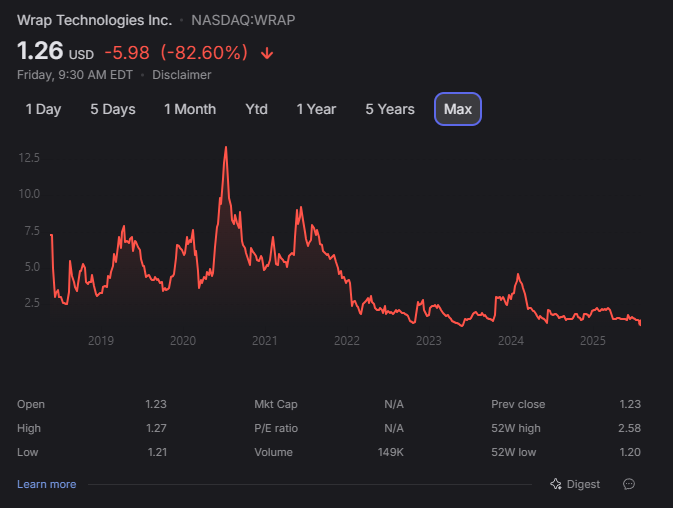
Task: Click the 2024 x-axis label
Action: pos(511,341)
